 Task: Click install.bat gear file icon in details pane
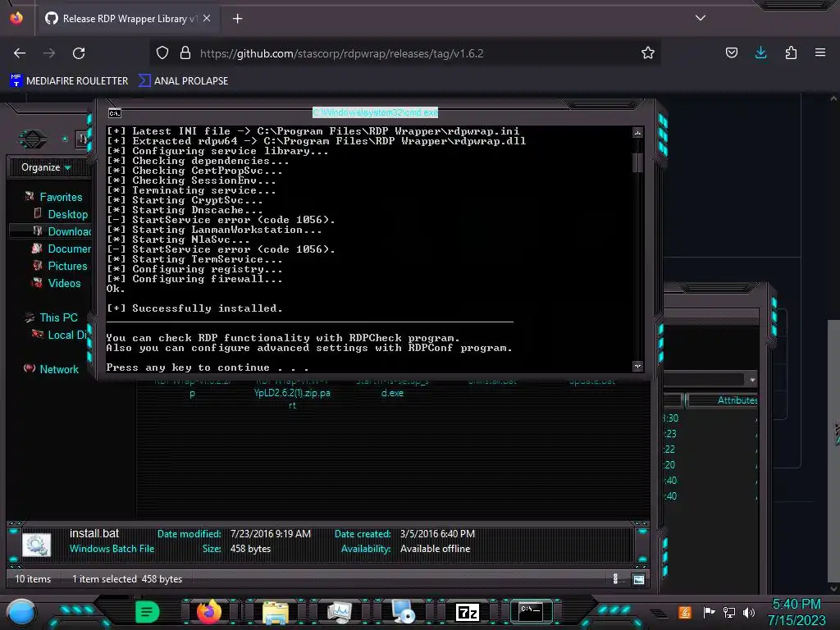36,545
